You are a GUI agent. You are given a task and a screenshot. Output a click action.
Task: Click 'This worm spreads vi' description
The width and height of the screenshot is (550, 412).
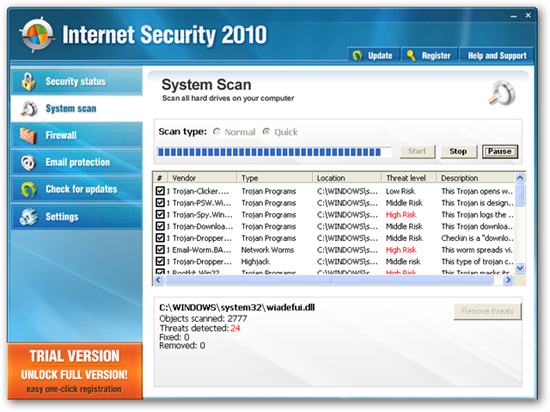477,250
